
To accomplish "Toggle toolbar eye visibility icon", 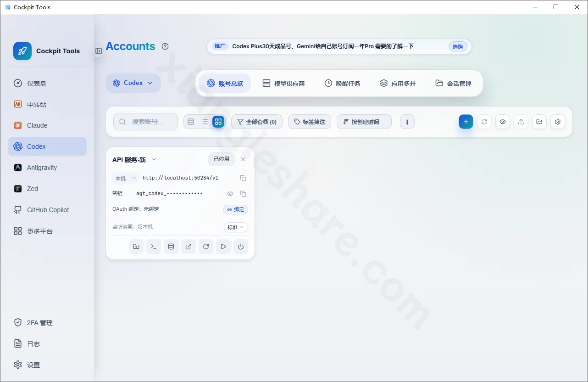I will point(503,122).
